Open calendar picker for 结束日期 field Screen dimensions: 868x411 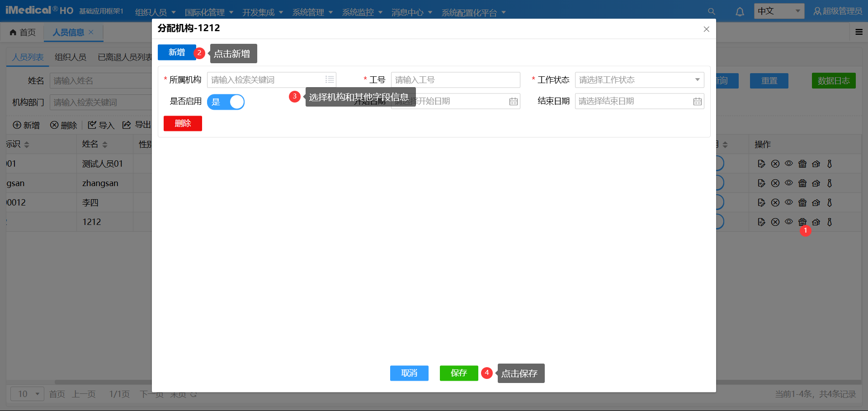click(697, 102)
